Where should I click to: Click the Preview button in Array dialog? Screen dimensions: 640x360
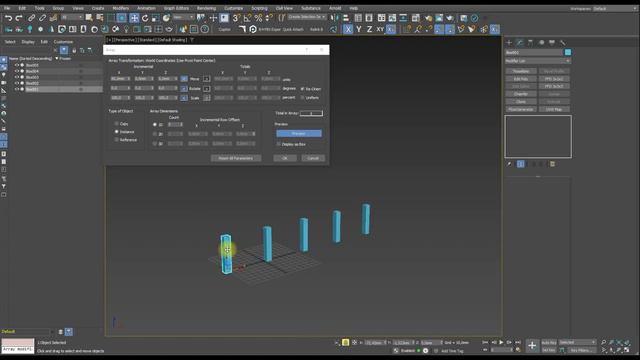point(299,133)
